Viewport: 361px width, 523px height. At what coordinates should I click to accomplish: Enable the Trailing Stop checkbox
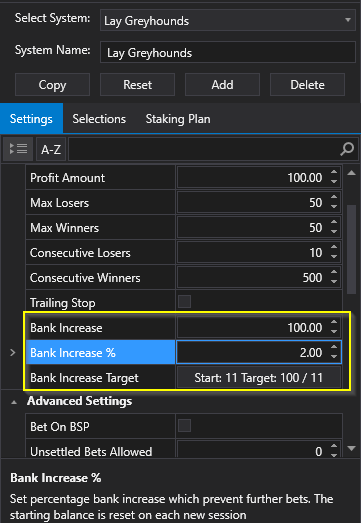185,302
